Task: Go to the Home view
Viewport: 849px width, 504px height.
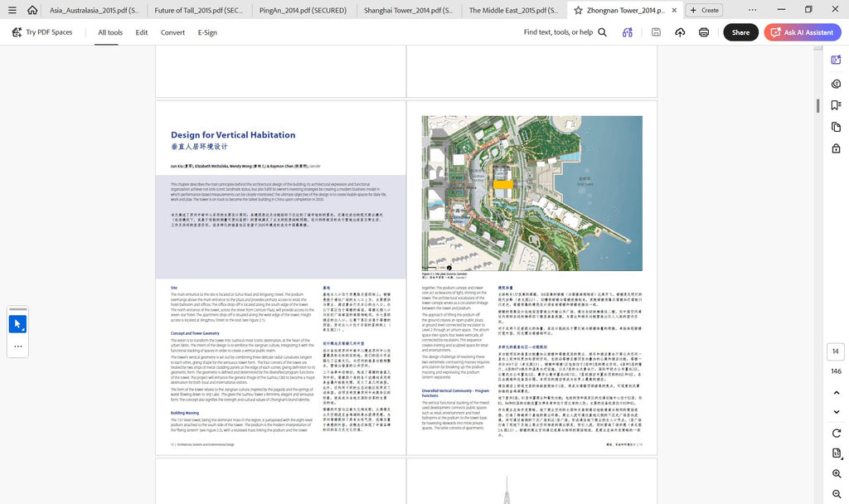Action: point(32,10)
